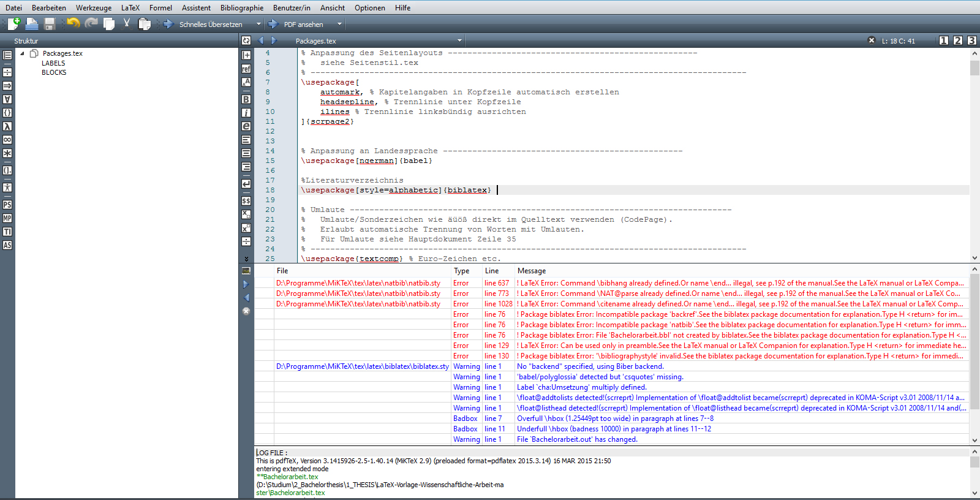Click the subscript icon in editor sidebar
Viewport: 980px width, 500px height.
click(246, 214)
